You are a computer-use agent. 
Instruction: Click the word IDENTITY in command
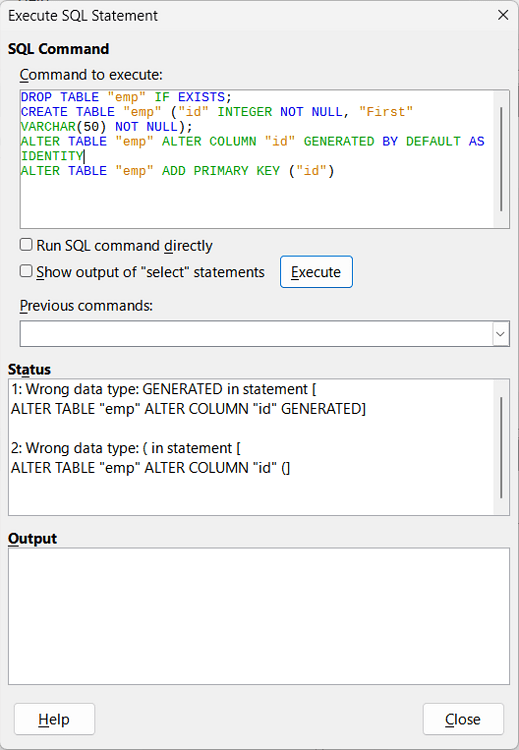point(52,156)
